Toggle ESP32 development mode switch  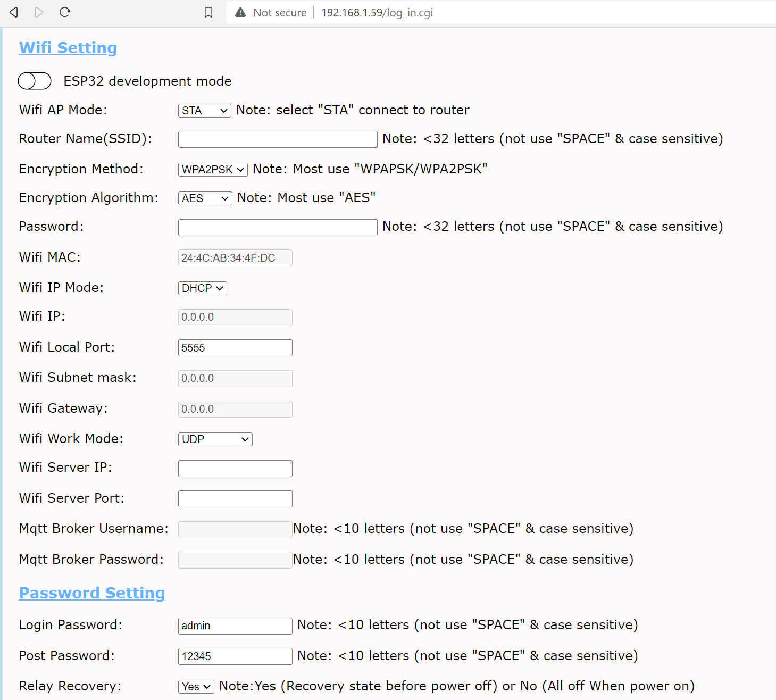click(35, 81)
